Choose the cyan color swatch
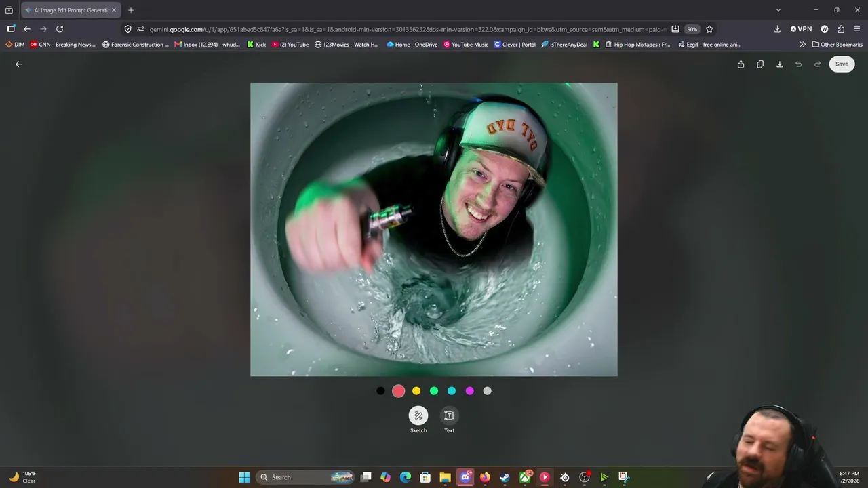 point(452,391)
